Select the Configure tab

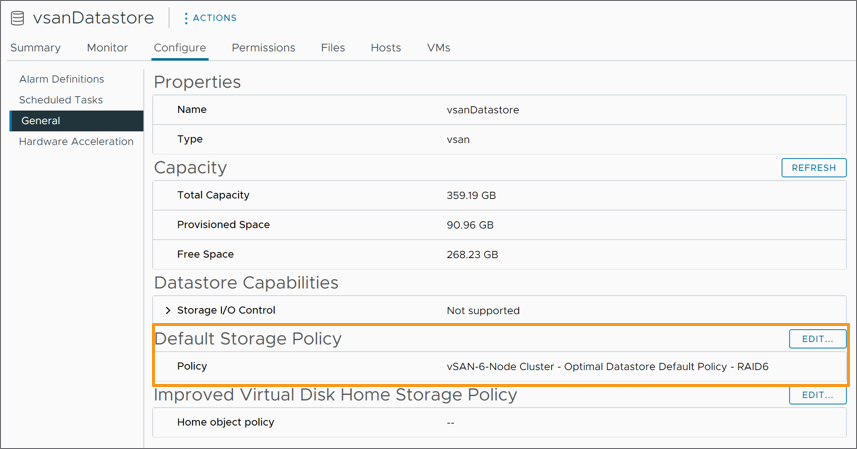pos(180,48)
